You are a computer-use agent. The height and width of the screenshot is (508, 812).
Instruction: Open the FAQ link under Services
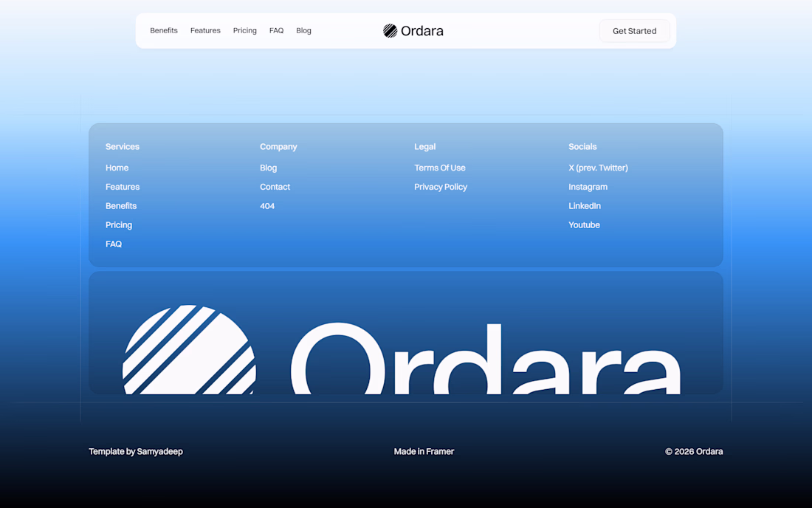pyautogui.click(x=114, y=244)
